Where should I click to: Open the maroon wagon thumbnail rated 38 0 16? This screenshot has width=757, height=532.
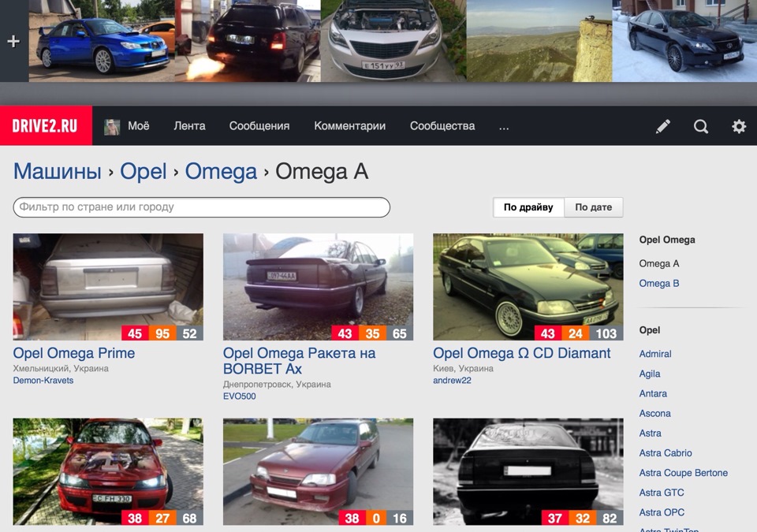pos(318,471)
